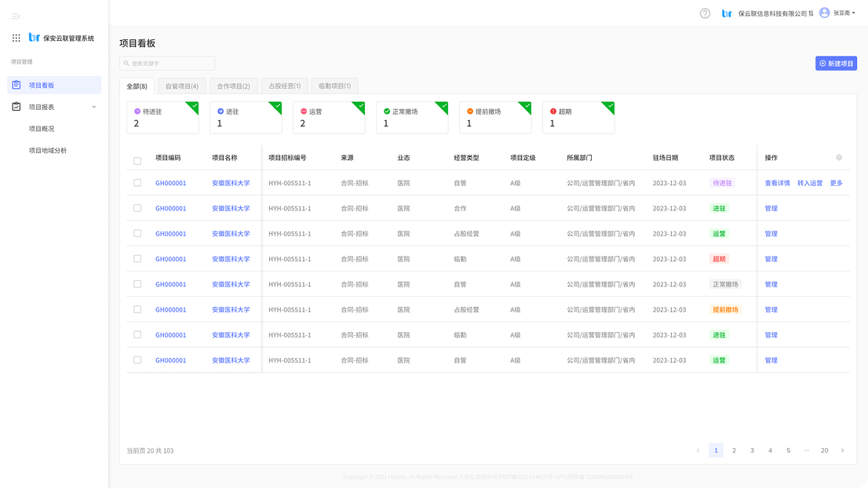The image size is (868, 489).
Task: Toggle the select-all header checkbox
Action: [137, 161]
